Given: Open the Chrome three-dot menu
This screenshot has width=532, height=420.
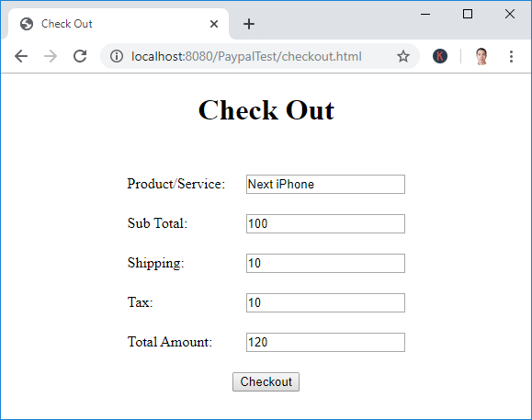Looking at the screenshot, I should coord(511,56).
